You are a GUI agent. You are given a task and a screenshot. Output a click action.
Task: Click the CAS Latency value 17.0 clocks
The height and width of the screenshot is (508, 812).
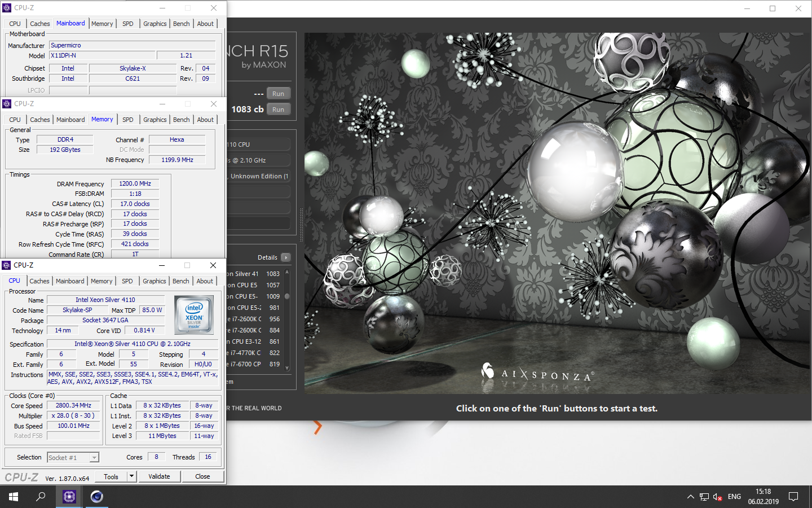(135, 204)
